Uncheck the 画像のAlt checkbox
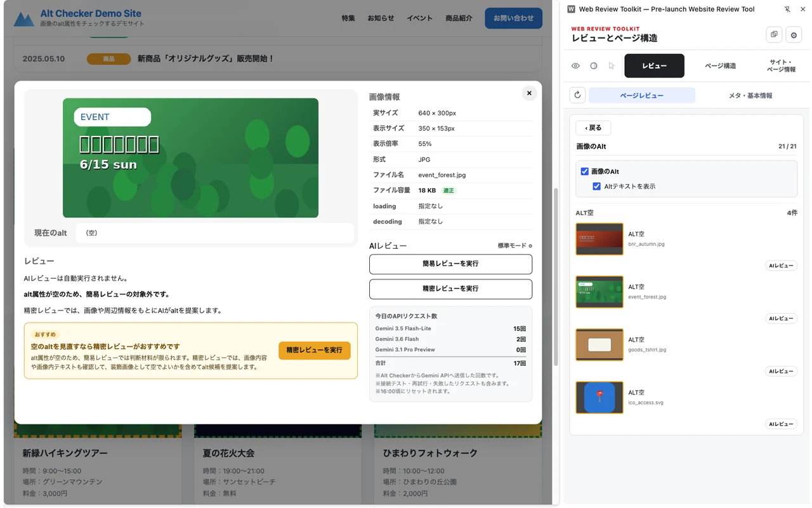 pos(585,171)
